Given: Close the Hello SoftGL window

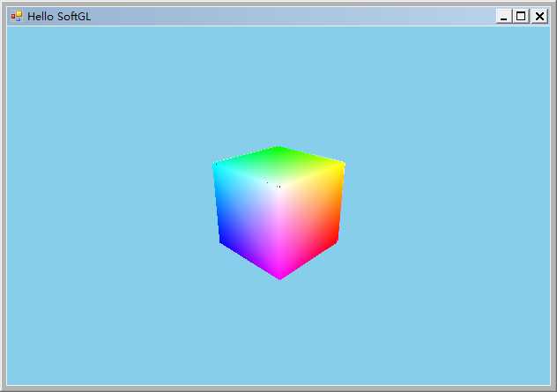Looking at the screenshot, I should tap(539, 17).
